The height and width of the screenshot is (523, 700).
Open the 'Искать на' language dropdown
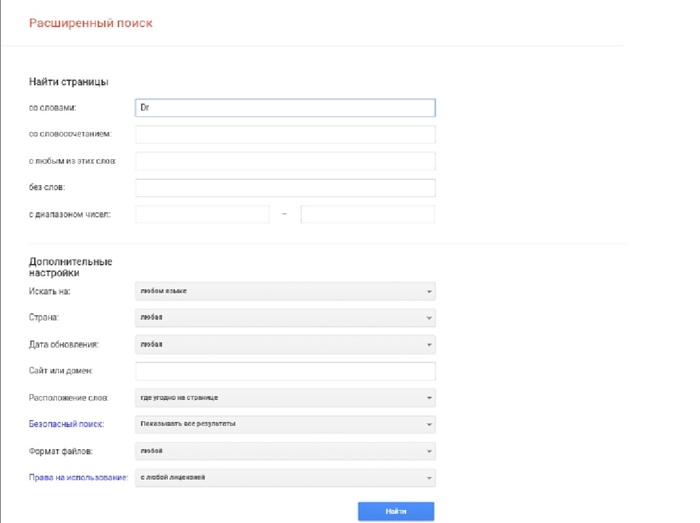pyautogui.click(x=285, y=291)
